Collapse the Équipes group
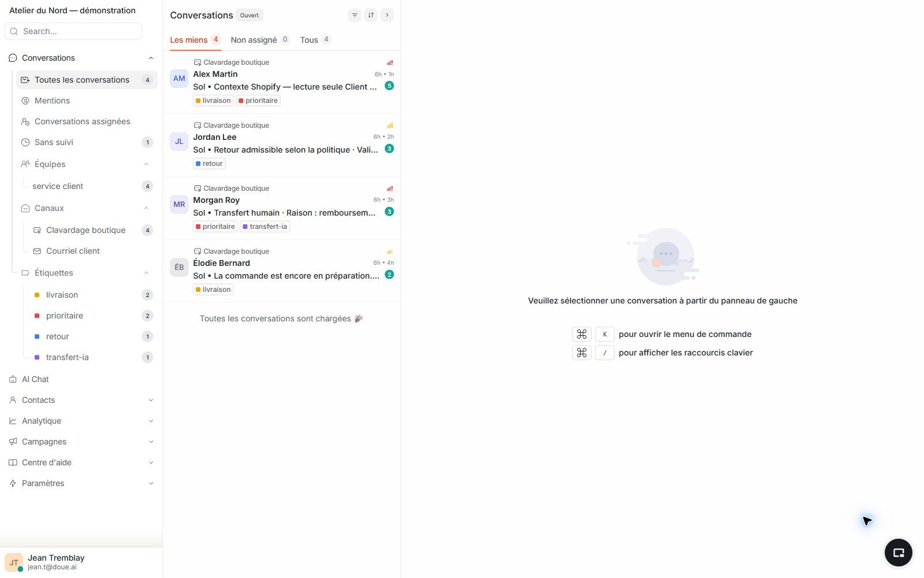The width and height of the screenshot is (924, 578). pos(146,164)
